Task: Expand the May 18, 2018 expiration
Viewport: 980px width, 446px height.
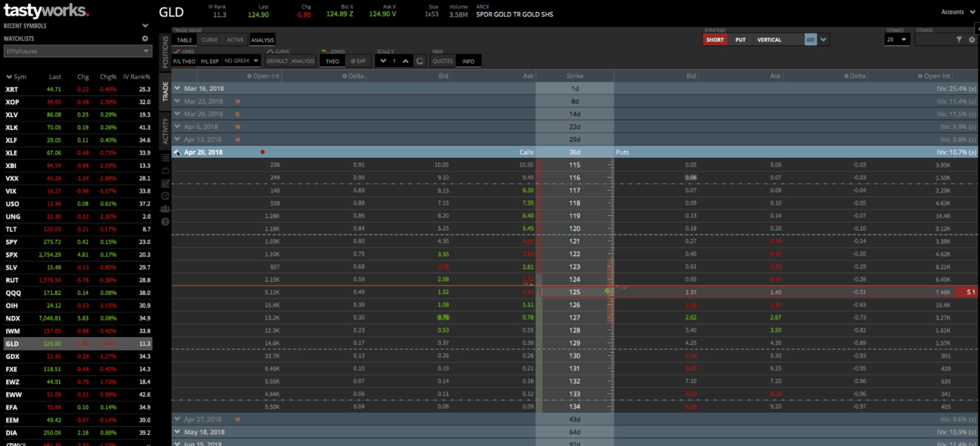Action: pos(177,431)
